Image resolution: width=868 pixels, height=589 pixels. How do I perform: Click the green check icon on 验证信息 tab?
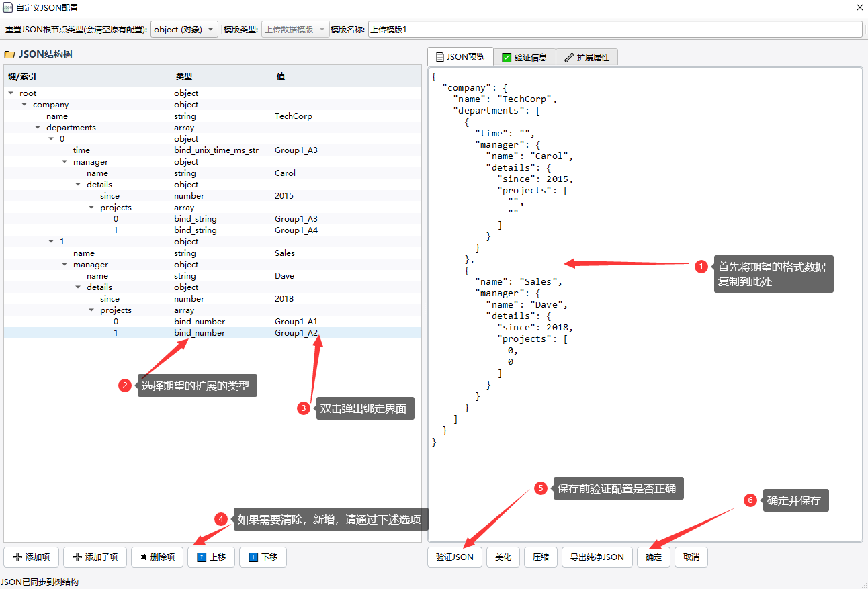click(x=507, y=58)
